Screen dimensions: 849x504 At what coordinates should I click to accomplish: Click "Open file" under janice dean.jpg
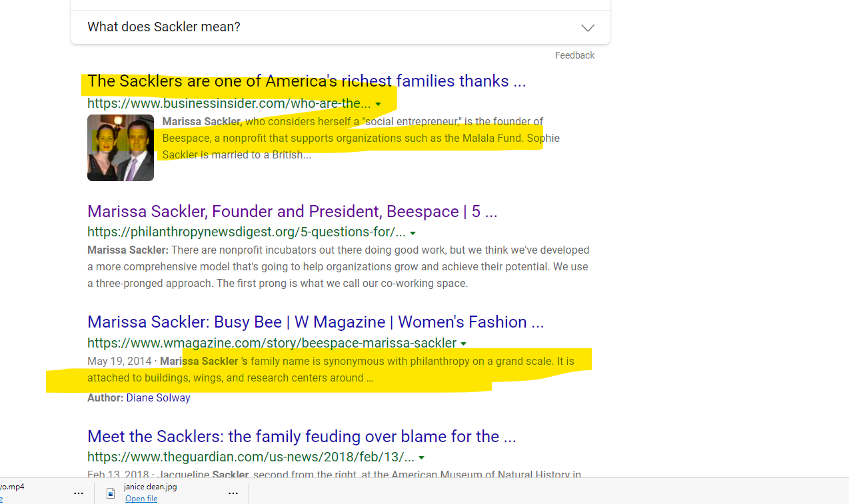[141, 499]
